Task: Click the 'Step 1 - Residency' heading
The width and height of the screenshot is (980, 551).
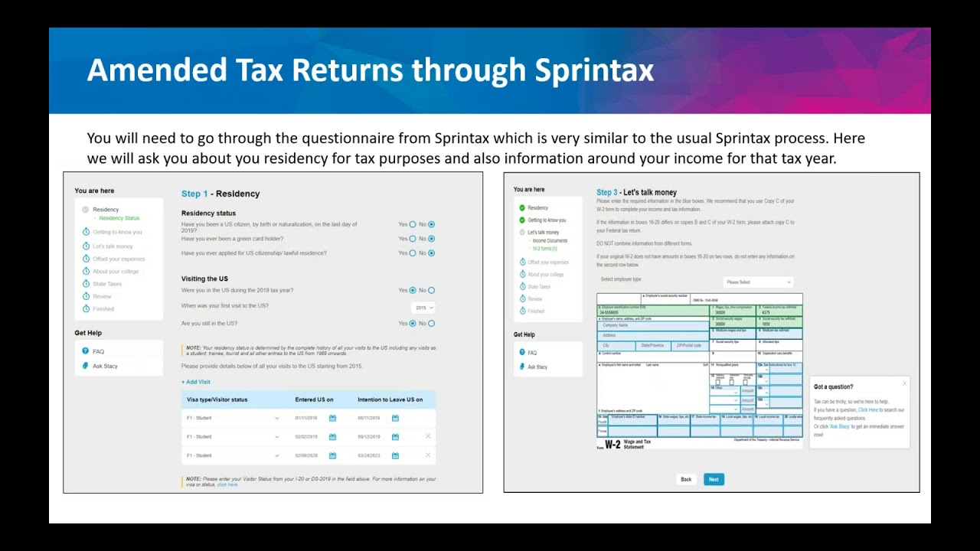Action: (220, 194)
